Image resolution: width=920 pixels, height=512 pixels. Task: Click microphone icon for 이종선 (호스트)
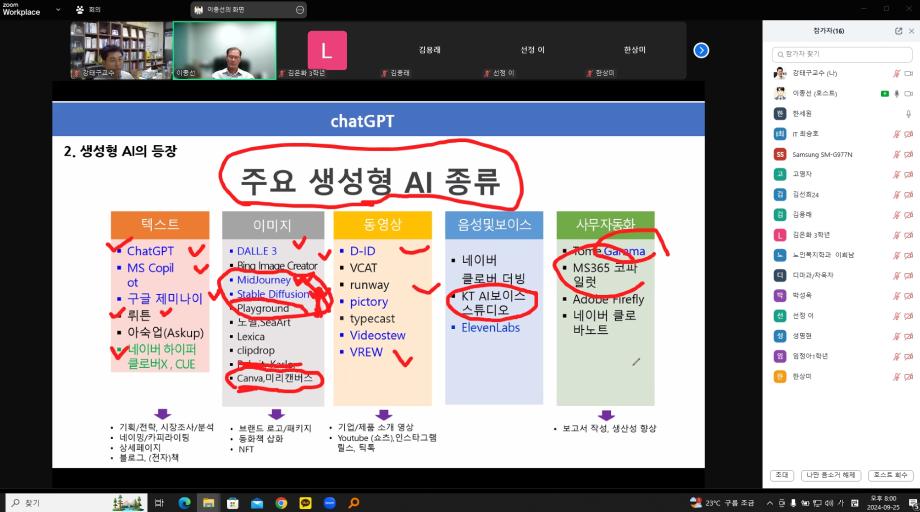tap(897, 93)
